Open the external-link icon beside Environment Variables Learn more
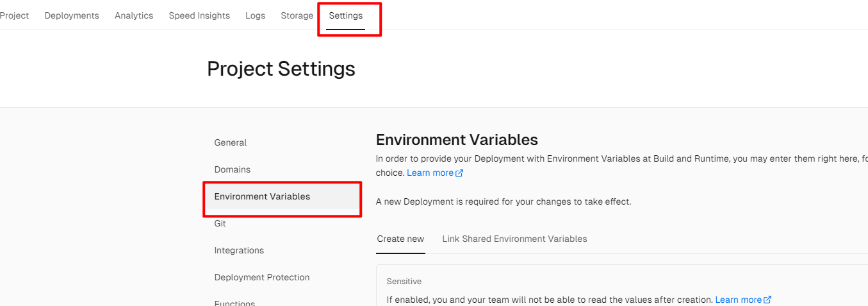This screenshot has height=306, width=868. [459, 173]
